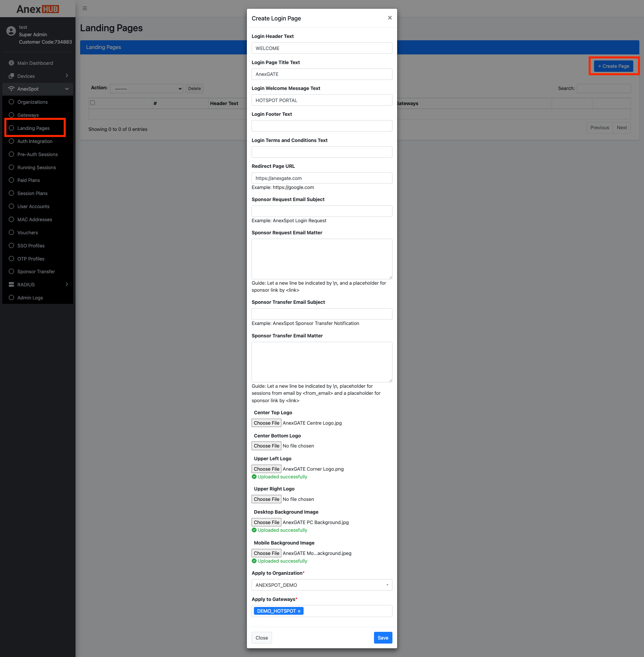The width and height of the screenshot is (644, 657).
Task: Remove DEMO_HOTSPOT tag via its x icon
Action: (299, 611)
